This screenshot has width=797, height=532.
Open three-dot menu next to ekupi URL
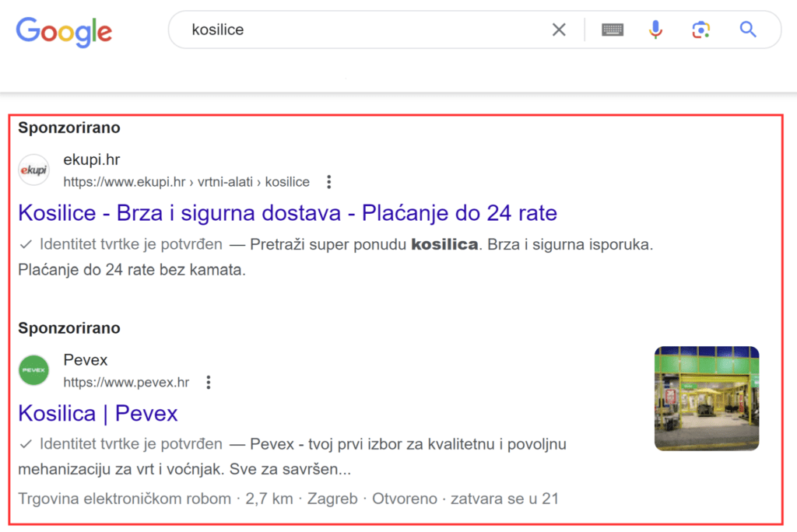(x=329, y=182)
